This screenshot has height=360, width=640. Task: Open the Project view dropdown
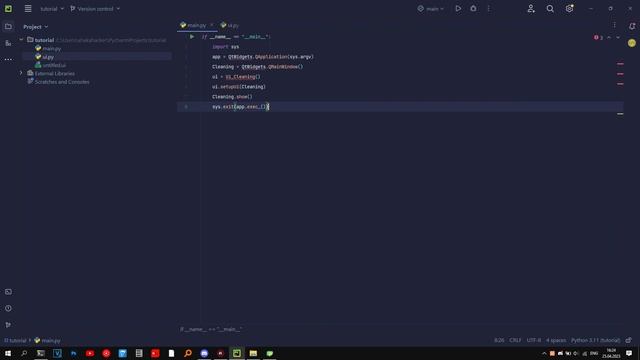coord(36,27)
